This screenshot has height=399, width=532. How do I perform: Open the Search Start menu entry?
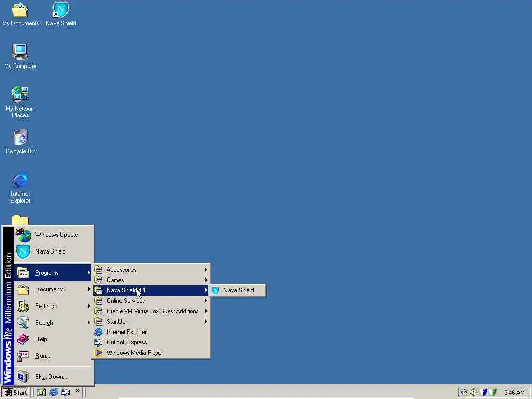pyautogui.click(x=54, y=323)
